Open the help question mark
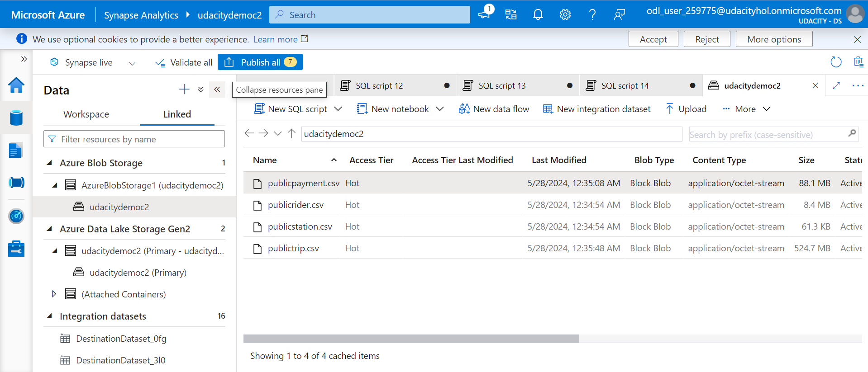The height and width of the screenshot is (372, 868). tap(592, 14)
